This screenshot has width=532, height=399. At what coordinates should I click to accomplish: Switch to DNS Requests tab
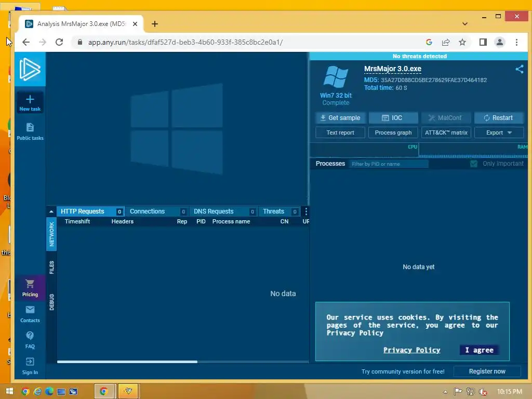point(223,211)
